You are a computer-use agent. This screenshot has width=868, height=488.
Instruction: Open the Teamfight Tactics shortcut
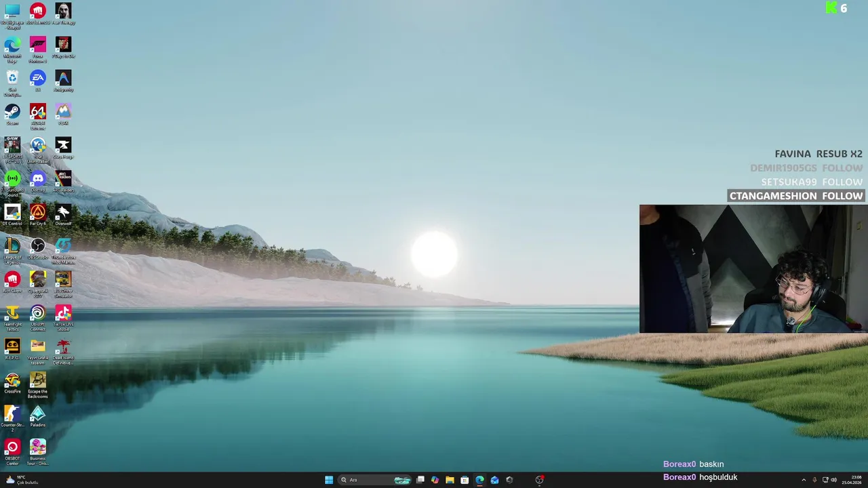pyautogui.click(x=12, y=317)
